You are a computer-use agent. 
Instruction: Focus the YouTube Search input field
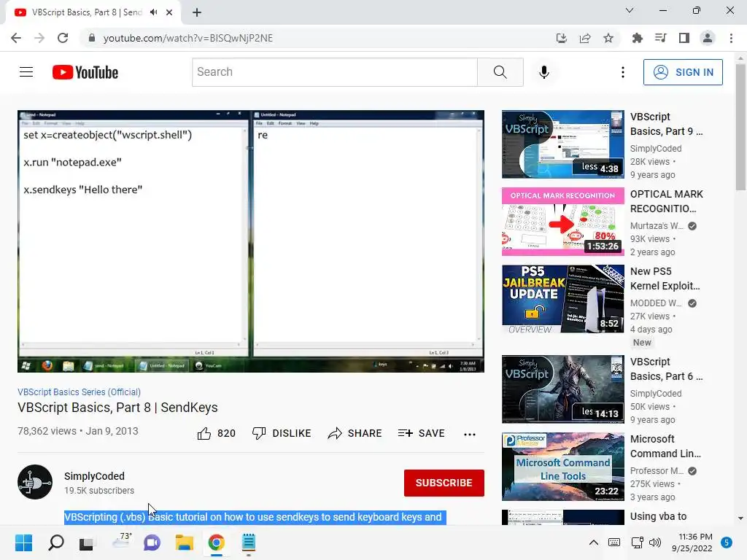(x=334, y=72)
